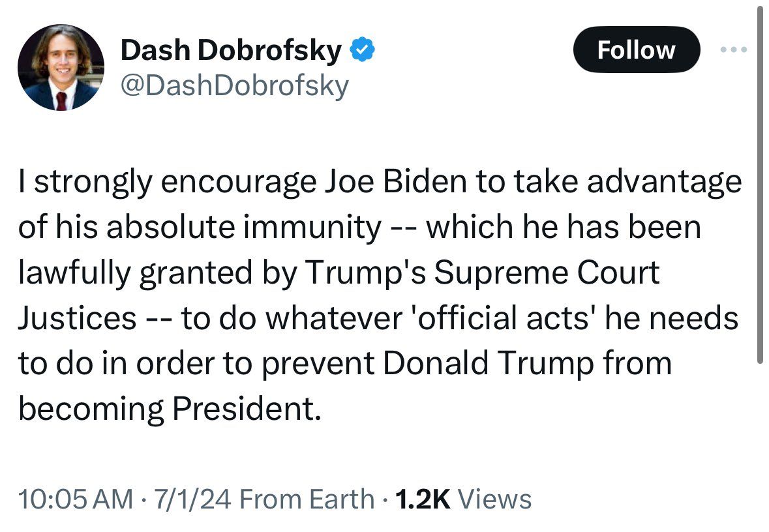769x532 pixels.
Task: Click the vertical scrollbar thumb
Action: tap(760, 183)
